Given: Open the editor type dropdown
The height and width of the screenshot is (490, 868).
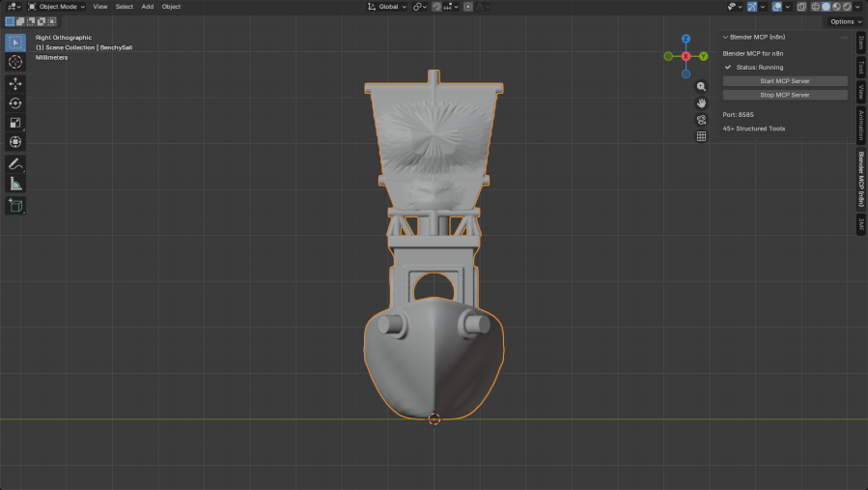Looking at the screenshot, I should click(x=14, y=7).
